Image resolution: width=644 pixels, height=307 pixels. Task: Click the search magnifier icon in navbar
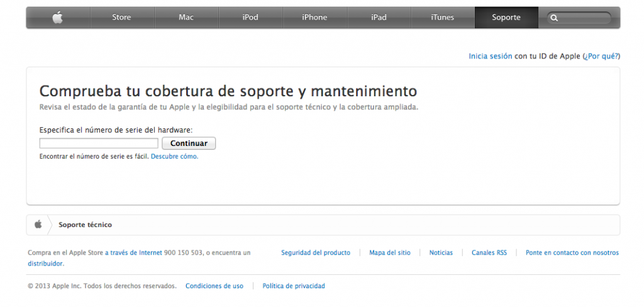(554, 18)
